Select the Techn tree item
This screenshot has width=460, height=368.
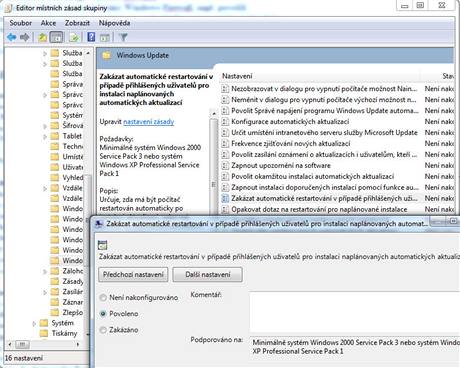pyautogui.click(x=72, y=146)
